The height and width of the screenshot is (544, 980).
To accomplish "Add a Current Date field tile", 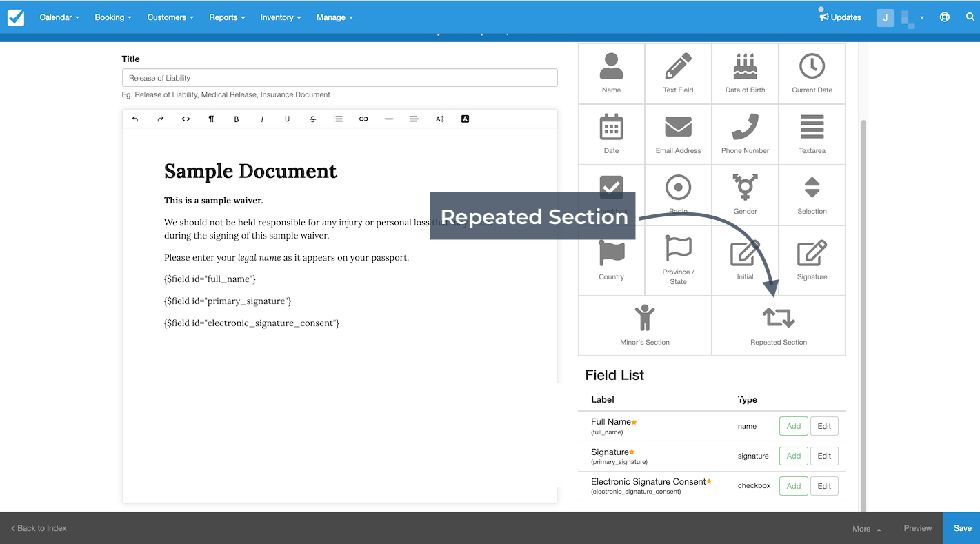I will [x=812, y=74].
